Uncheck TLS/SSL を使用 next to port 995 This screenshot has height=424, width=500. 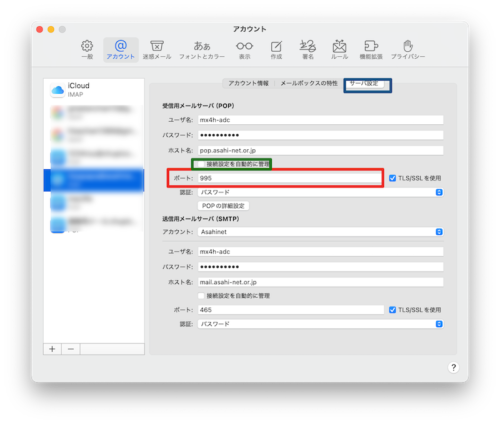point(392,178)
